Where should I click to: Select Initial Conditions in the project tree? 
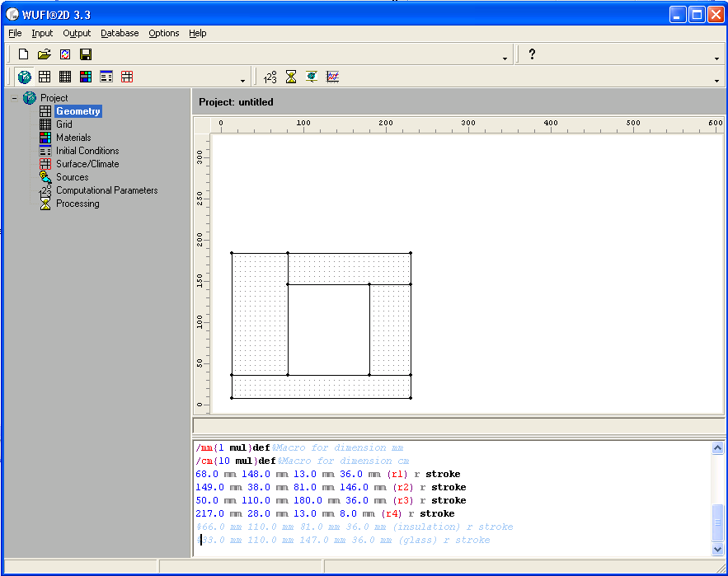(87, 151)
